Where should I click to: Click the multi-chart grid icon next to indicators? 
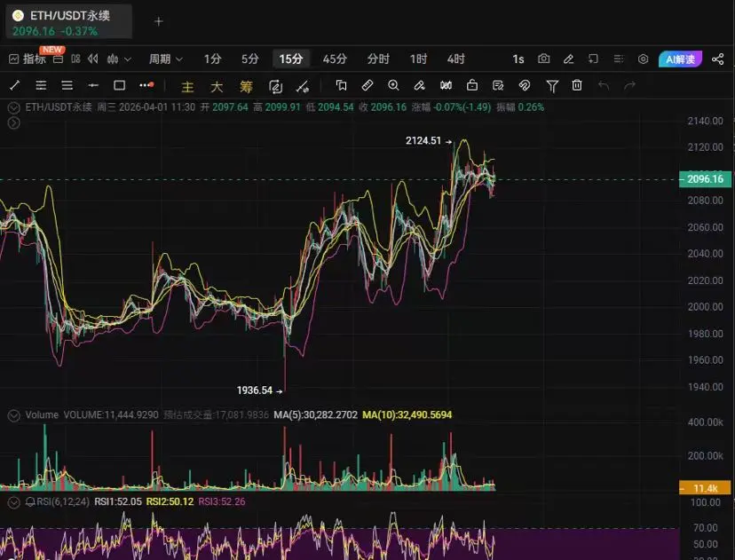click(75, 59)
